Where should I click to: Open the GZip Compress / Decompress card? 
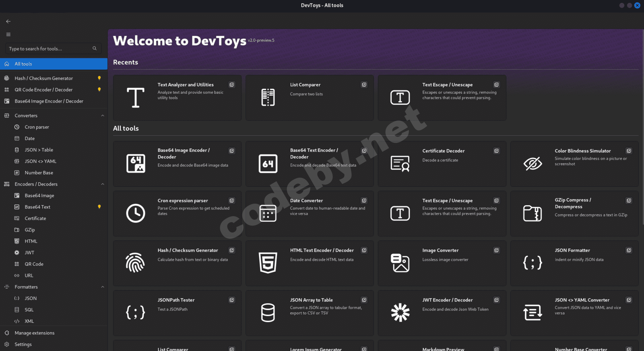[x=574, y=213]
